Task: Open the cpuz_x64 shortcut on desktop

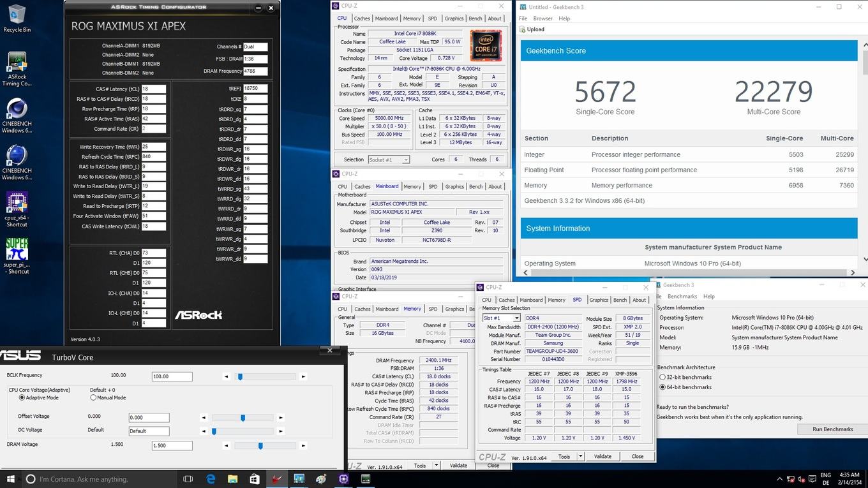Action: tap(17, 208)
